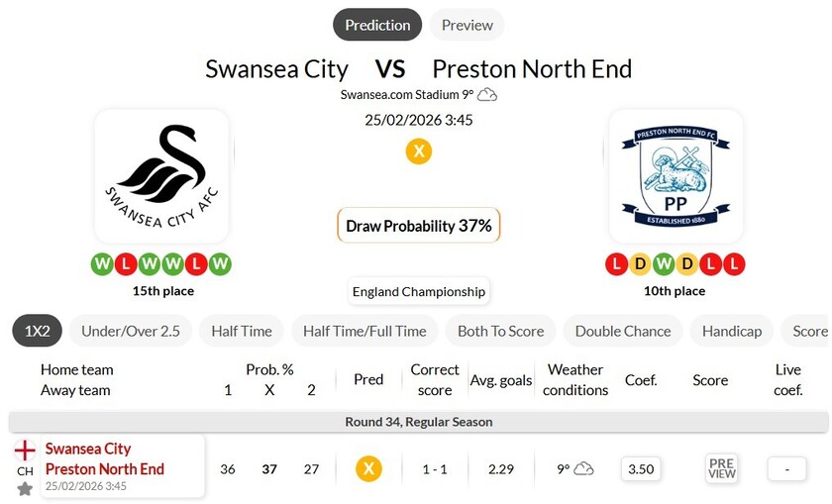Click the yellow X prediction badge under date
Image resolution: width=832 pixels, height=504 pixels.
click(419, 151)
